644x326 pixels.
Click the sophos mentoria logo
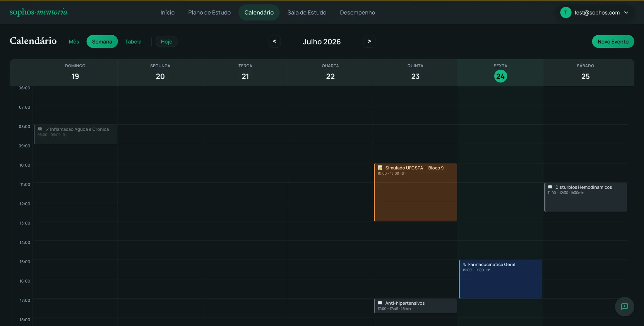click(39, 12)
